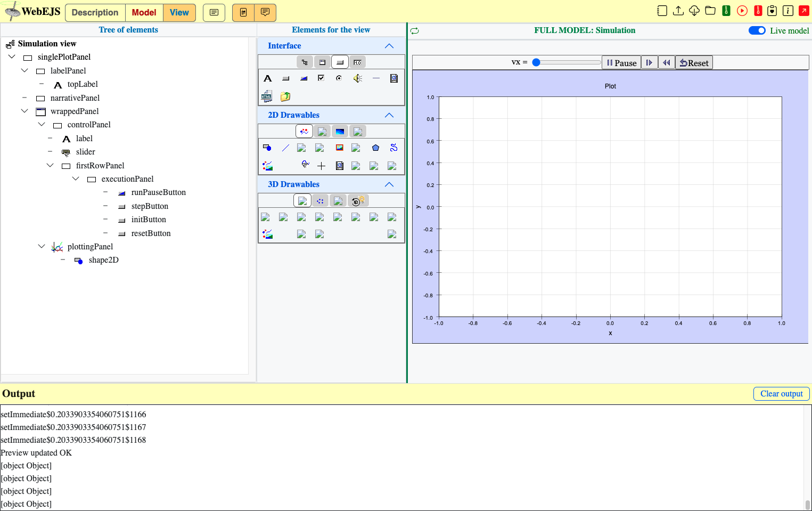
Task: Click the info icon in the top toolbar
Action: (788, 11)
